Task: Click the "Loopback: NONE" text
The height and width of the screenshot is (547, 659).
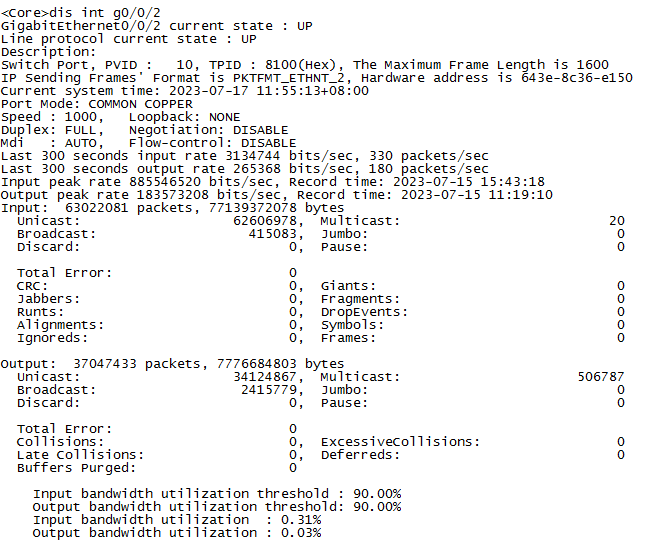Action: (185, 116)
